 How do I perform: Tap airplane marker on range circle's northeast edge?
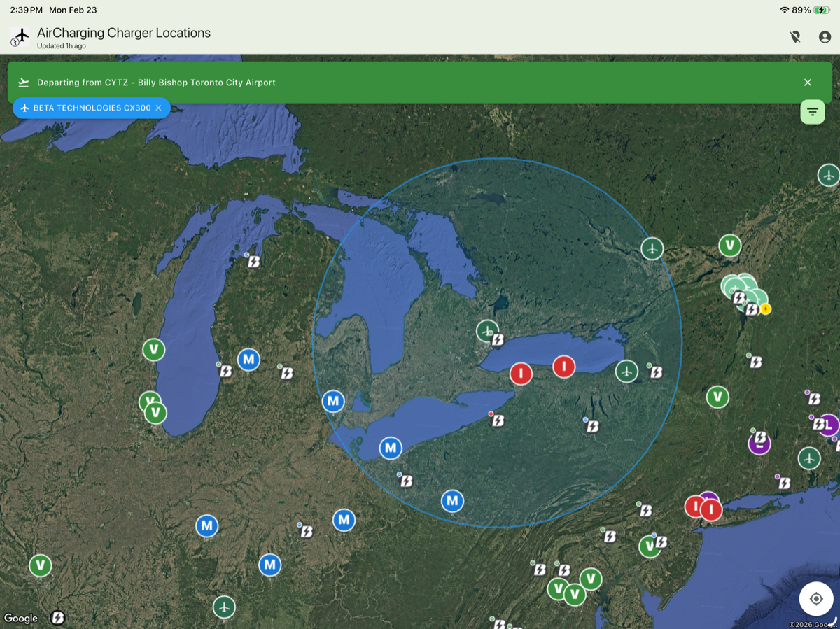[652, 248]
